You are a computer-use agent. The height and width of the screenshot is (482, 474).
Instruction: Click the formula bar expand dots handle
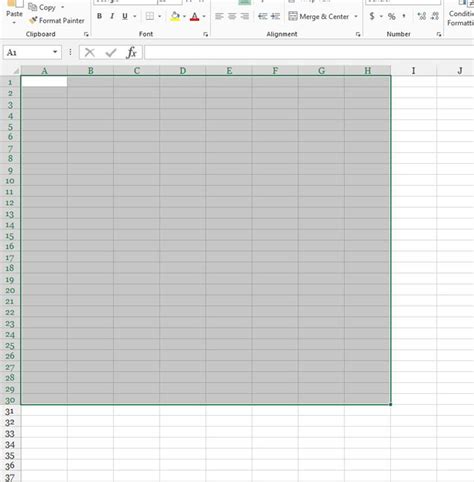[x=70, y=52]
